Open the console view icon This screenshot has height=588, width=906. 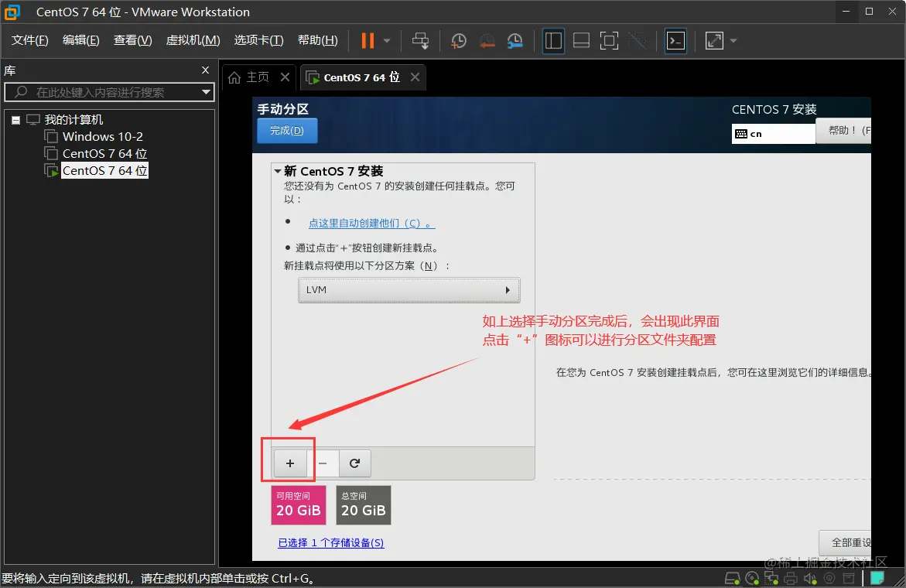coord(675,40)
